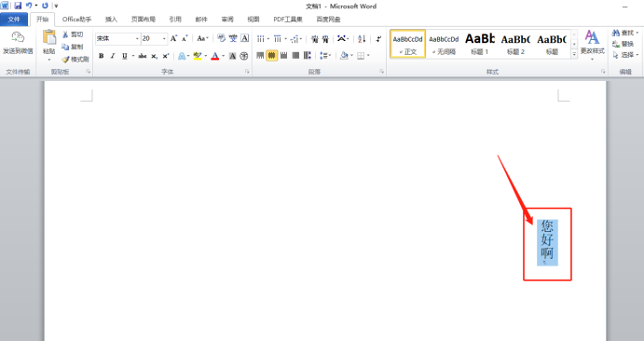Open the Paragraph (段落) dialog launcher
644x341 pixels.
[381, 72]
